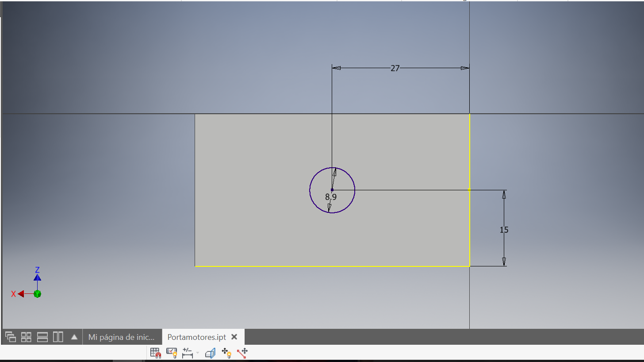644x362 pixels.
Task: Toggle relax mode icon
Action: [242, 353]
